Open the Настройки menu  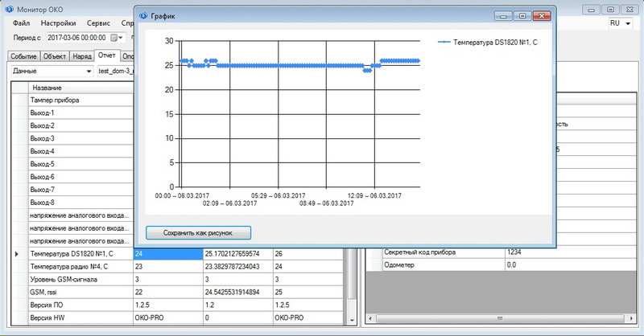tap(58, 23)
